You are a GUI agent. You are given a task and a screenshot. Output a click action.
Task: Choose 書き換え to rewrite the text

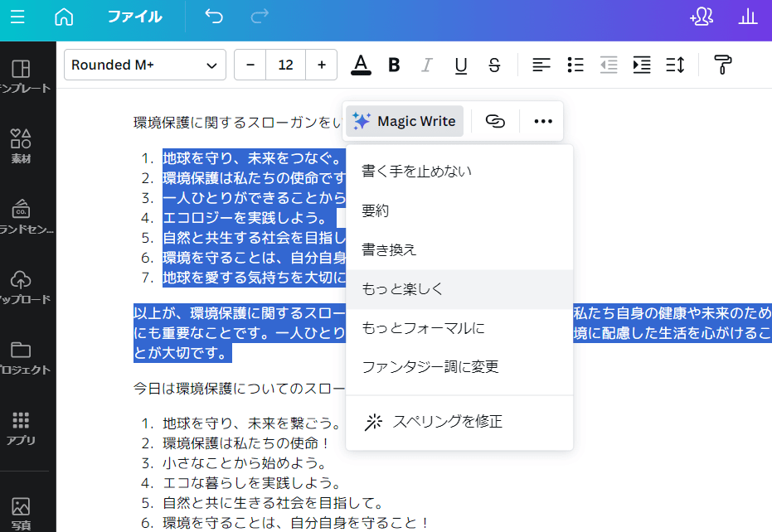459,249
